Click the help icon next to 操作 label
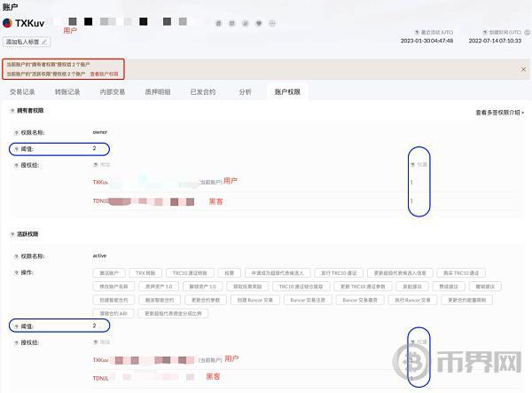Image resolution: width=532 pixels, height=393 pixels. click(x=18, y=271)
